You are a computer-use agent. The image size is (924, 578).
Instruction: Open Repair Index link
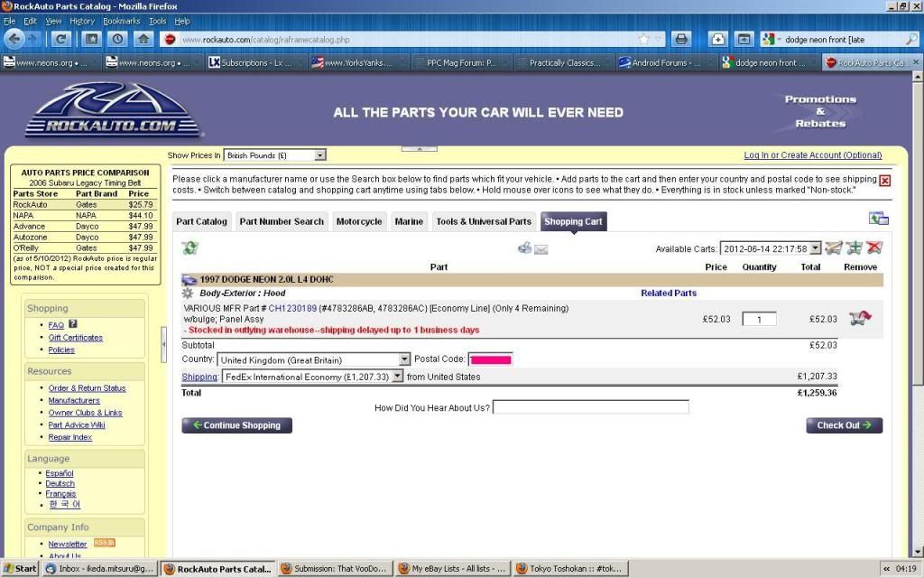[70, 437]
